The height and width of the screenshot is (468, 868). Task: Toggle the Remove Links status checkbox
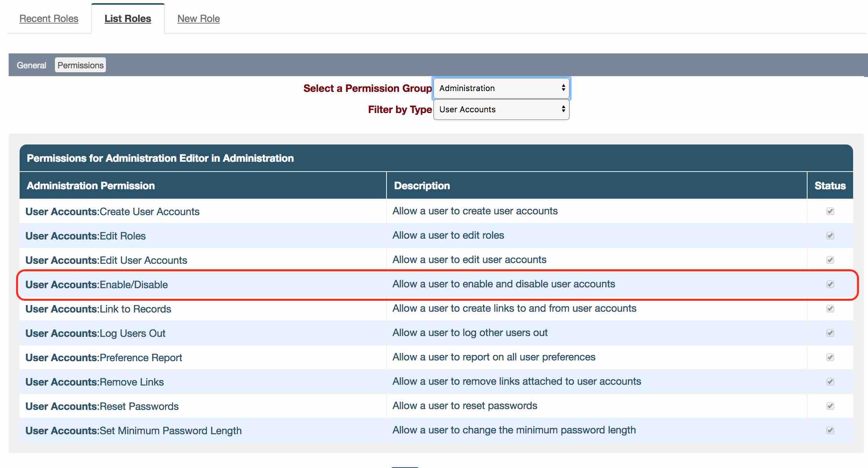pyautogui.click(x=830, y=382)
